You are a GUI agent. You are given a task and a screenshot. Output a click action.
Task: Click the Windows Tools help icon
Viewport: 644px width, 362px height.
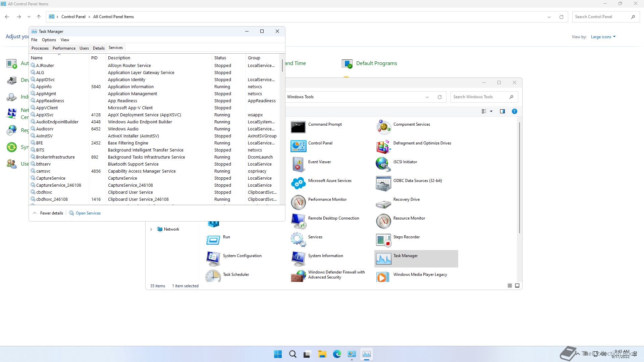click(514, 111)
